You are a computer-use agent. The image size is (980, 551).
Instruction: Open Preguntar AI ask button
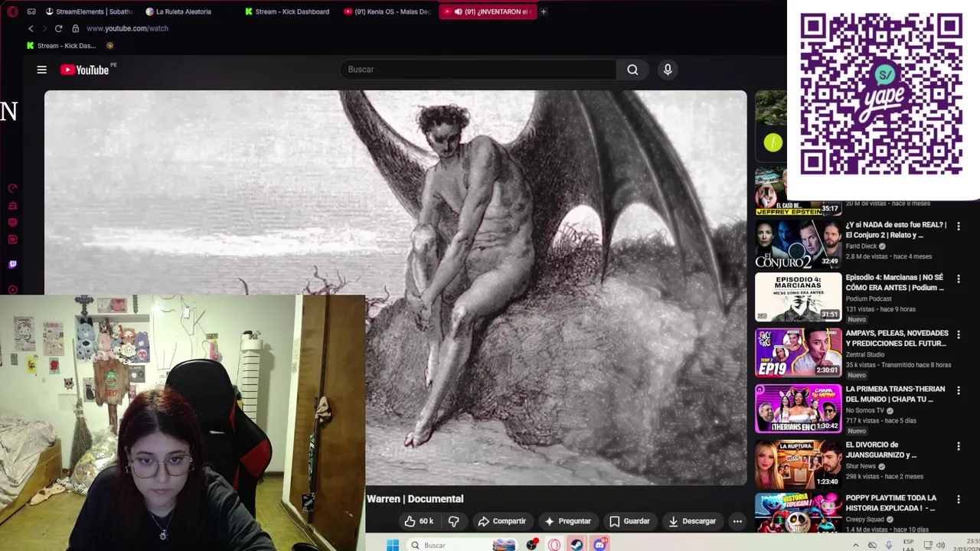click(567, 521)
